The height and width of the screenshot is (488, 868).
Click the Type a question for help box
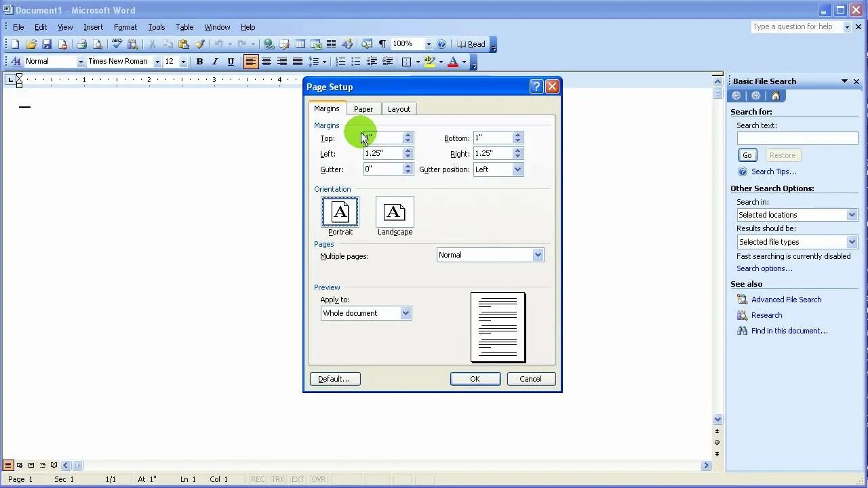point(797,27)
